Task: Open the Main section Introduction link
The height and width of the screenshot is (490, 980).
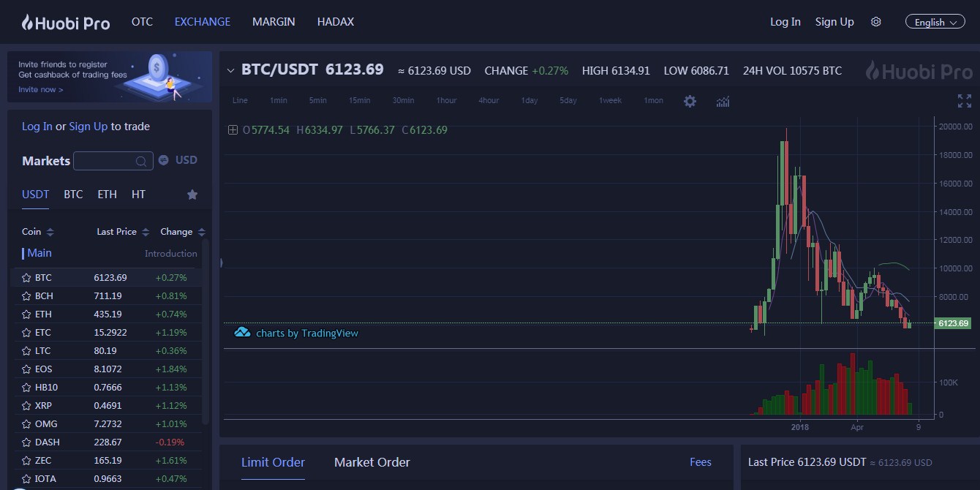Action: (171, 254)
